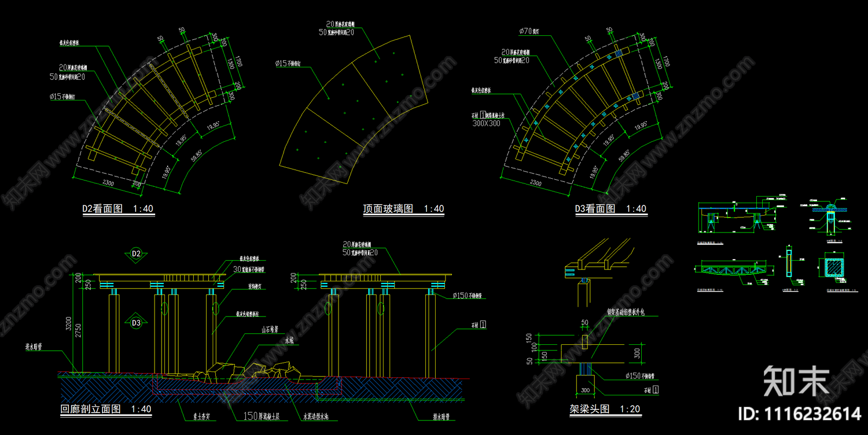Pick the 2300 dimension in D2 view
868x435 pixels.
108,183
